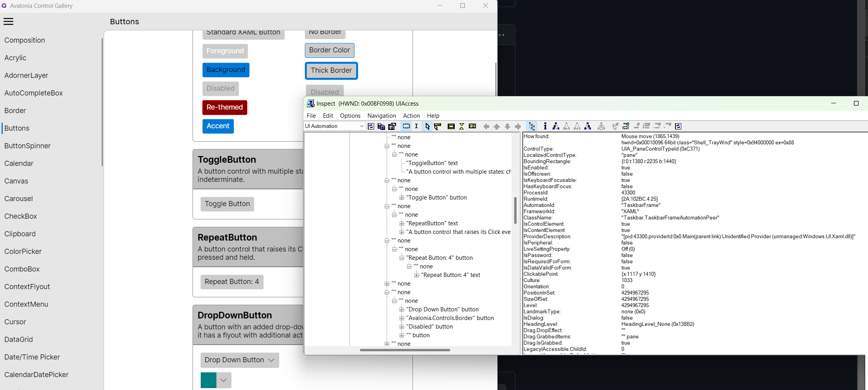
Task: Click the hamburger menu icon in Avalonia gallery
Action: point(9,22)
